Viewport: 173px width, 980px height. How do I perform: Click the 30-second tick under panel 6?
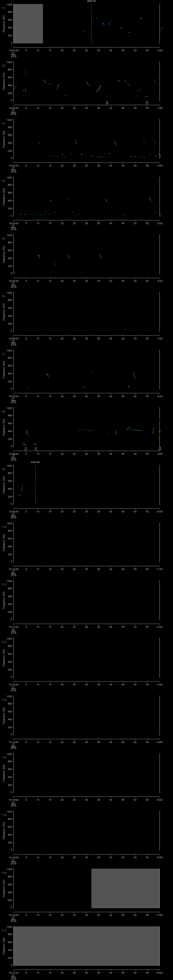click(x=87, y=339)
